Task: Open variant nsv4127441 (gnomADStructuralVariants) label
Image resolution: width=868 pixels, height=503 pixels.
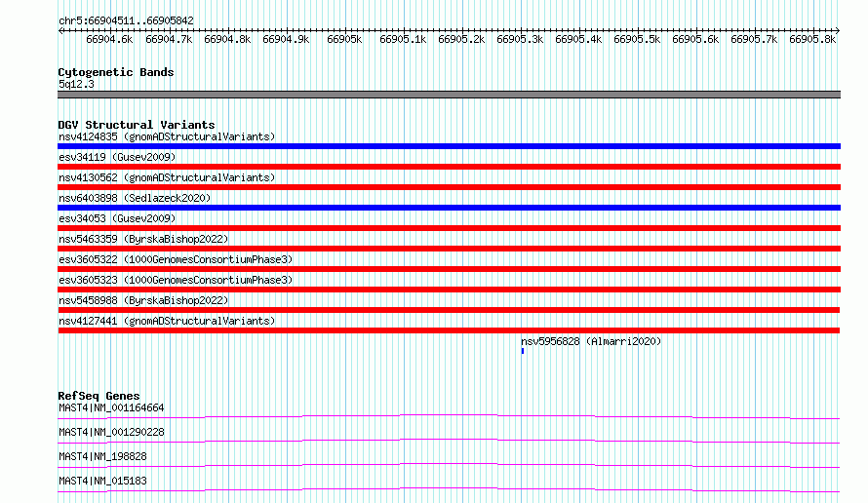Action: click(x=167, y=321)
